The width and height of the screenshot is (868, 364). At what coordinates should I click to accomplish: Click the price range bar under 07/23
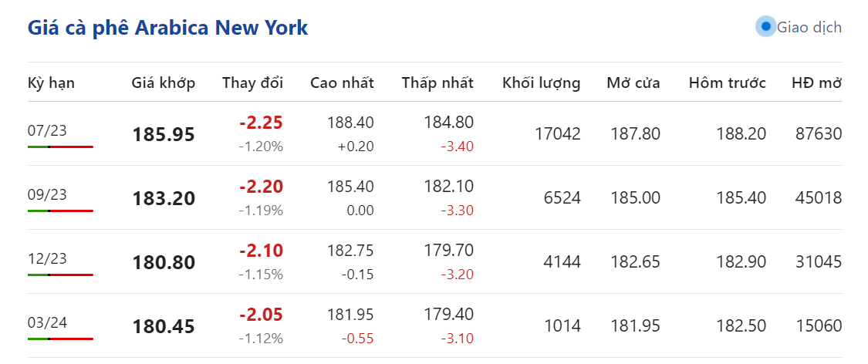(x=60, y=147)
